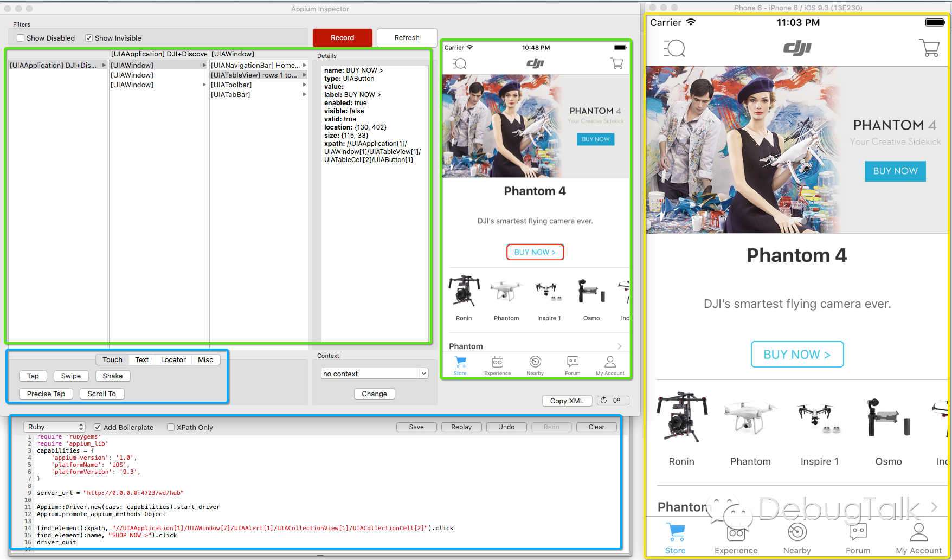Tap the Phantom drone product in the simulator
952x560 pixels.
point(750,417)
